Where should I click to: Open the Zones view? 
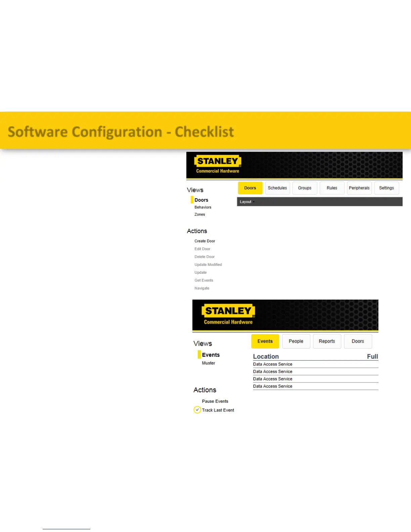(199, 214)
